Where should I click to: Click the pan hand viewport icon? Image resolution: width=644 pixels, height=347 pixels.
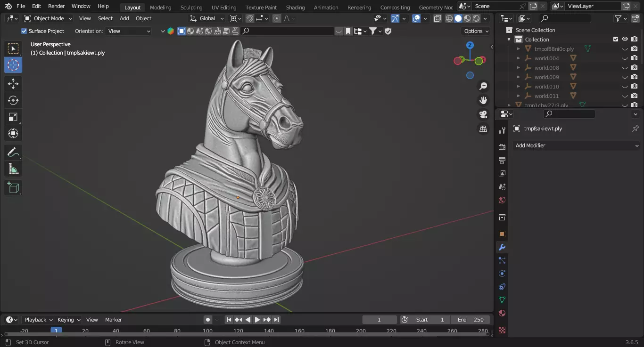tap(483, 100)
